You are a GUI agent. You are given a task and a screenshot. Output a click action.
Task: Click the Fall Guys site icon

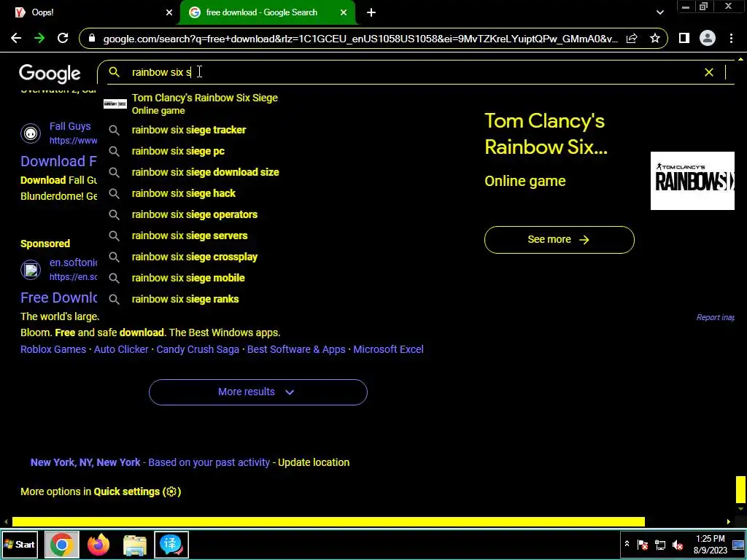coord(31,133)
